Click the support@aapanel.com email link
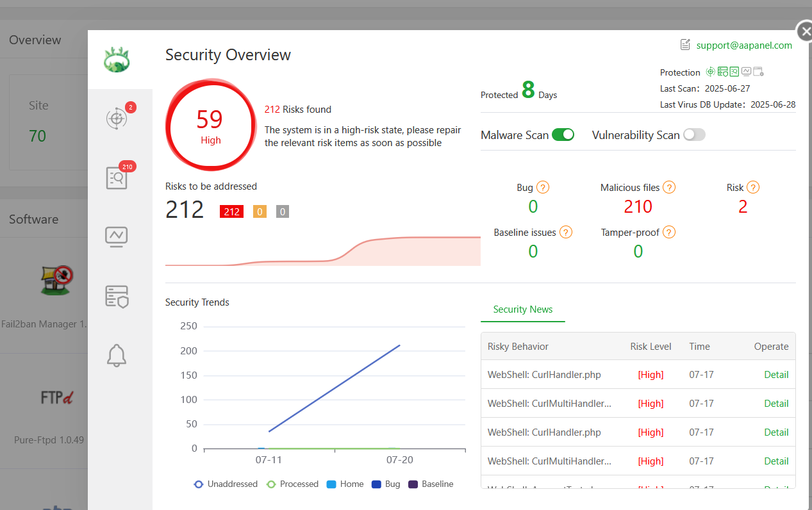812x510 pixels. pyautogui.click(x=744, y=45)
